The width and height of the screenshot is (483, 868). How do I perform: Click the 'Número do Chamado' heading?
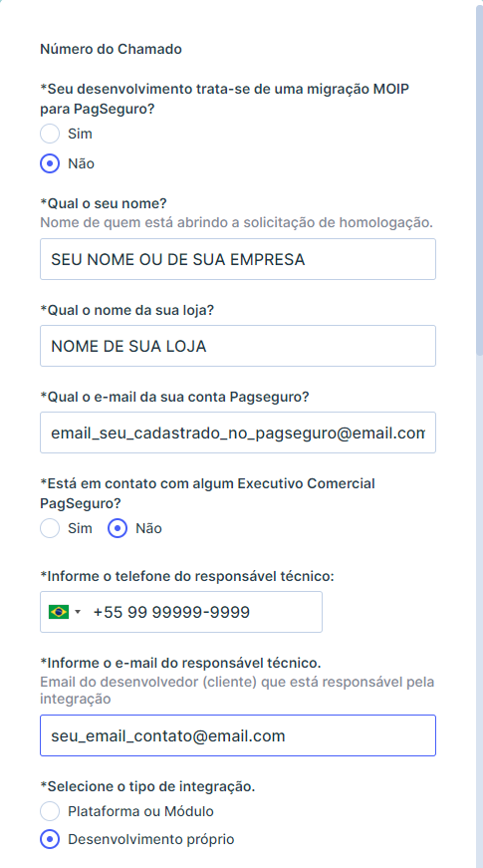tap(112, 49)
